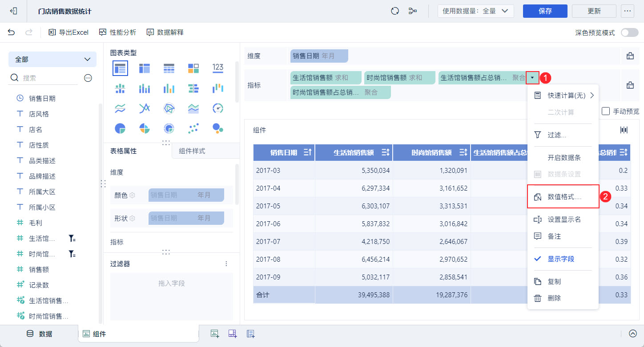
Task: Choose the colored-blocks treemap chart type
Action: 193,68
